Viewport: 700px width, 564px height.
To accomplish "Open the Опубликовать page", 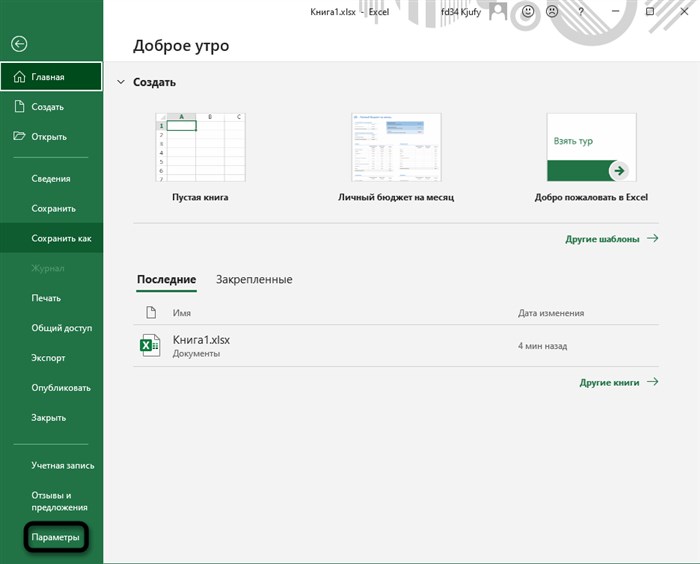I will click(51, 388).
